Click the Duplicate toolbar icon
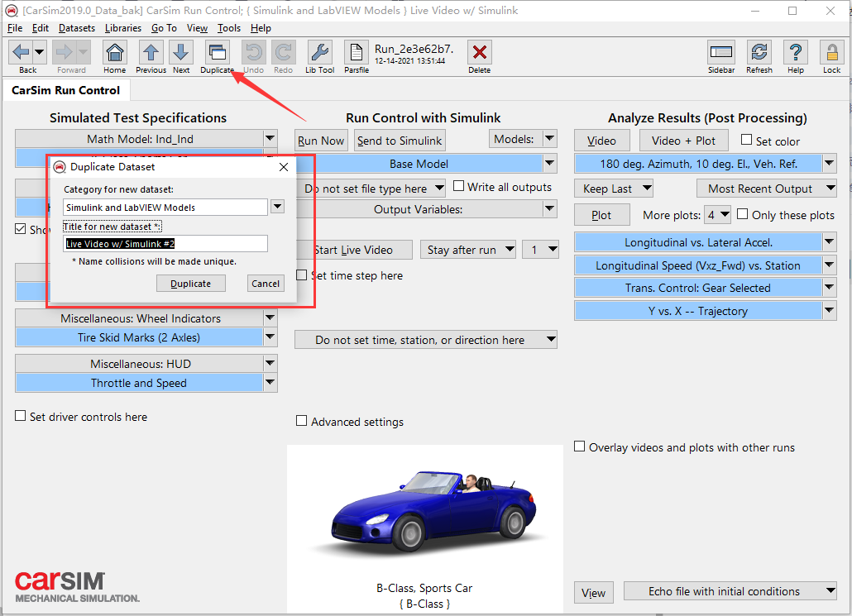Viewport: 852px width, 616px height. pos(217,53)
